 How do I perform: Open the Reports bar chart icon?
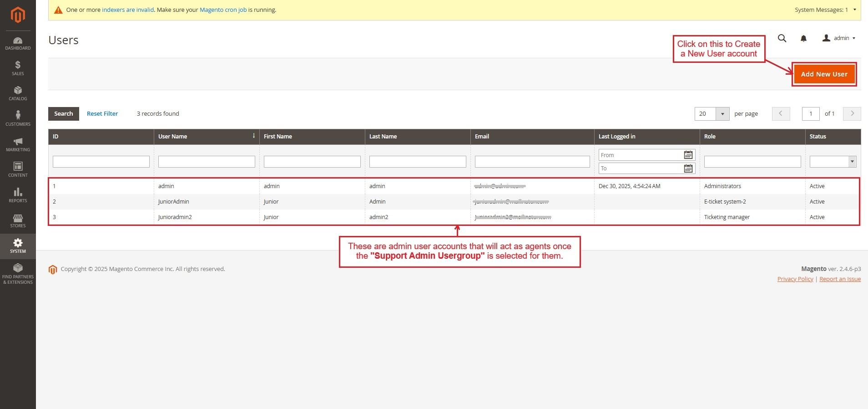(18, 194)
